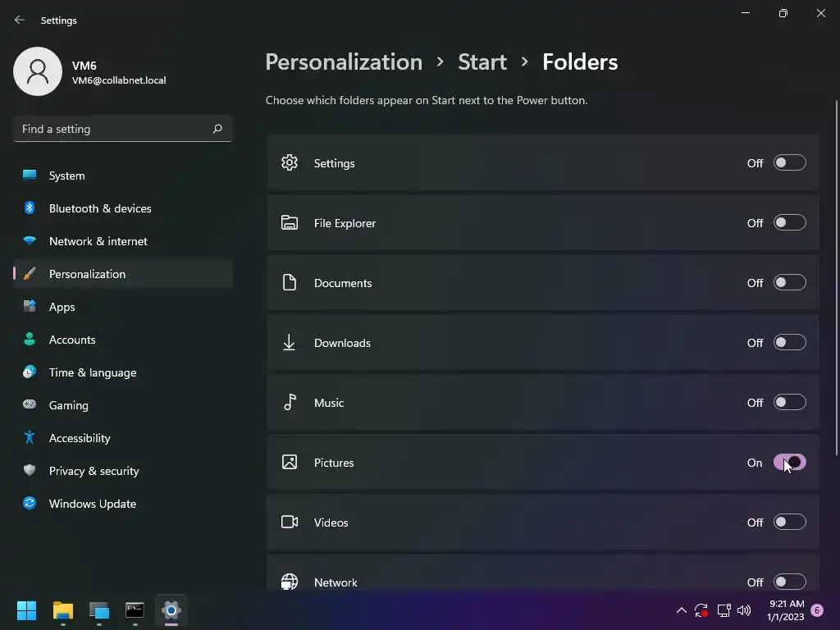Click the sync alert tray icon
The width and height of the screenshot is (840, 630).
point(701,610)
